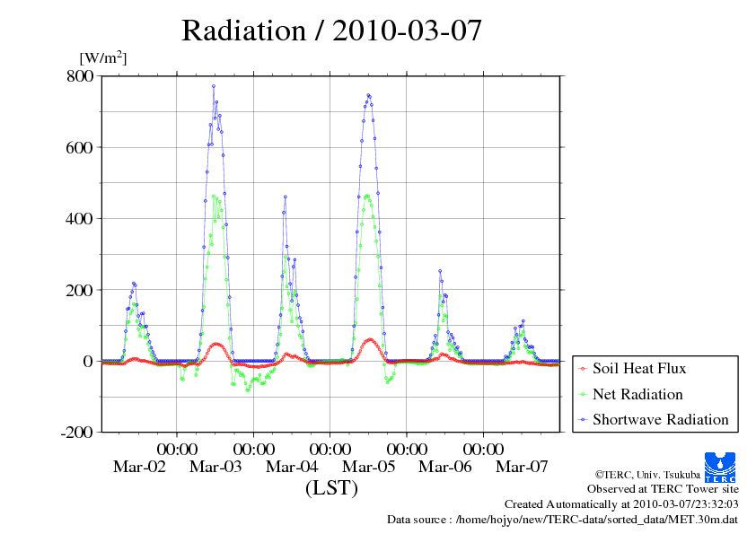Screen dimensions: 756x534
Task: Select the 'Shortwave Radiation' legend label
Action: (661, 419)
